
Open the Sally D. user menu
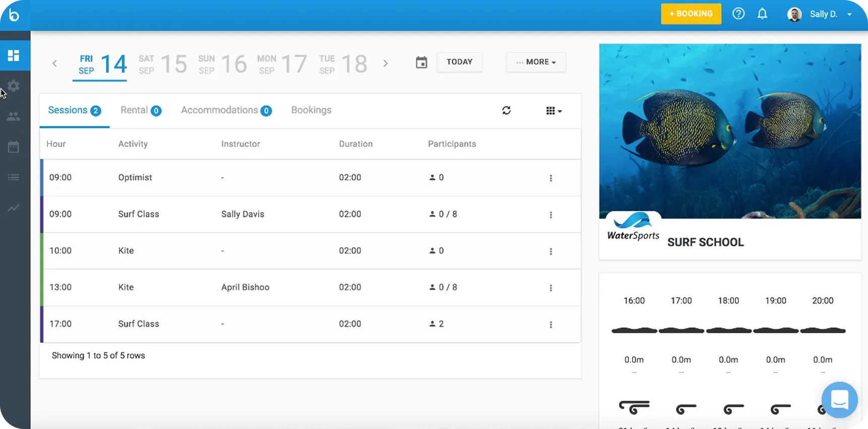click(x=820, y=14)
